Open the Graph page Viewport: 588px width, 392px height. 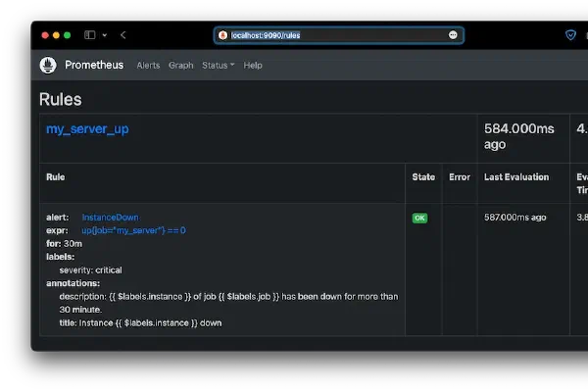point(180,66)
